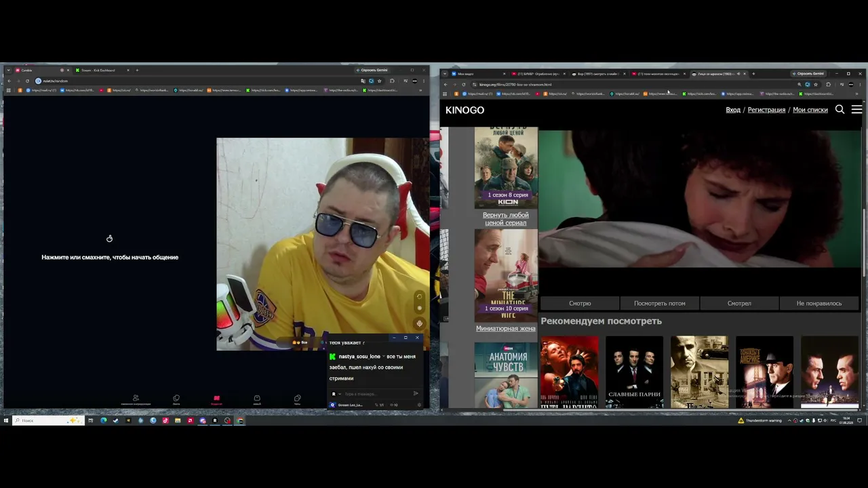Open the Мои списки link

pos(810,110)
